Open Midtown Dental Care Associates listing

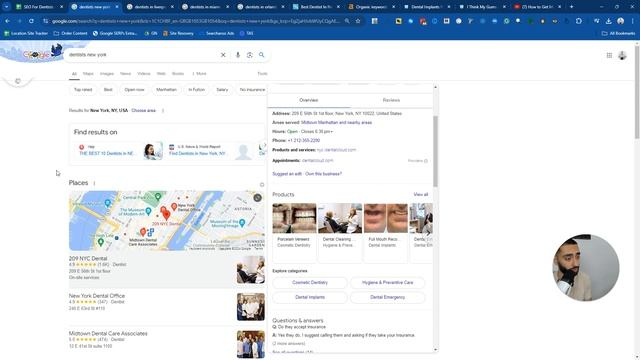pyautogui.click(x=108, y=333)
